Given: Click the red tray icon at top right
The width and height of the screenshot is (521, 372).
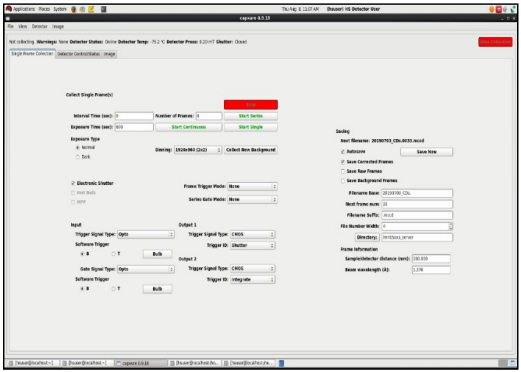Looking at the screenshot, I should point(499,10).
